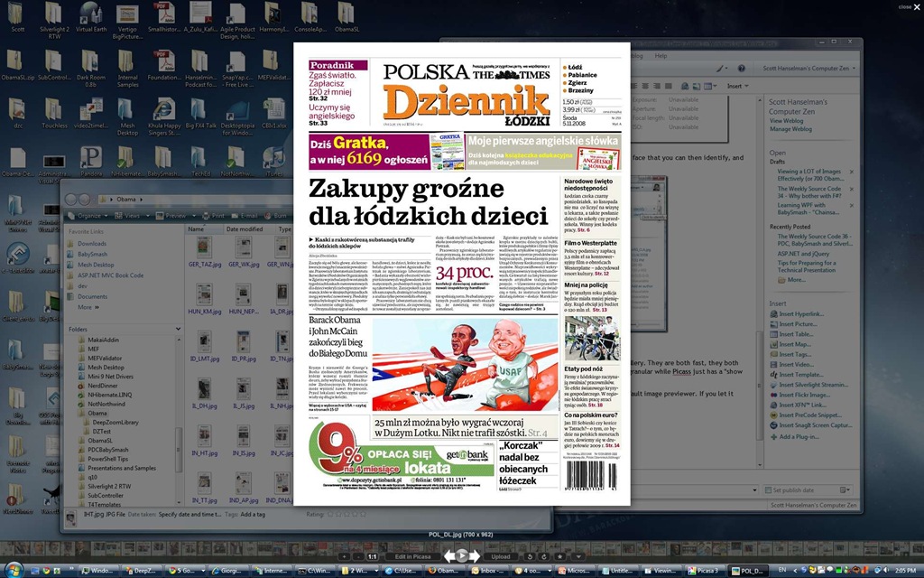Viewport: 924px width, 578px height.
Task: Insert a video via the Live Writer sidebar
Action: pos(797,364)
